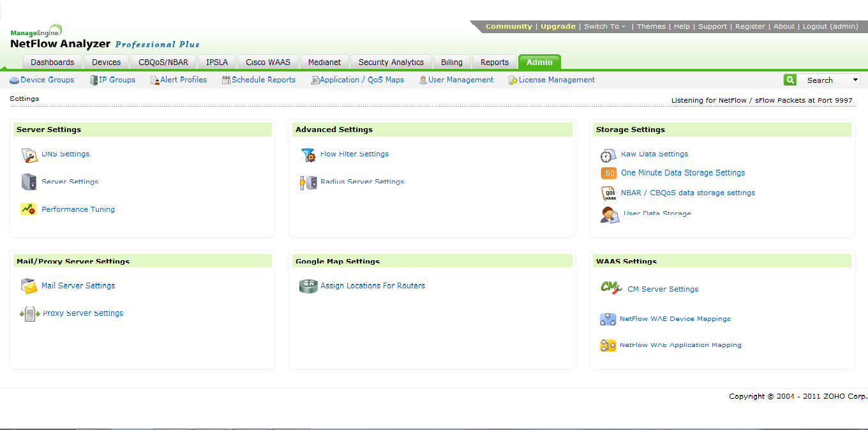This screenshot has width=868, height=430.
Task: Open One Minute Data Storage Settings link
Action: 683,173
